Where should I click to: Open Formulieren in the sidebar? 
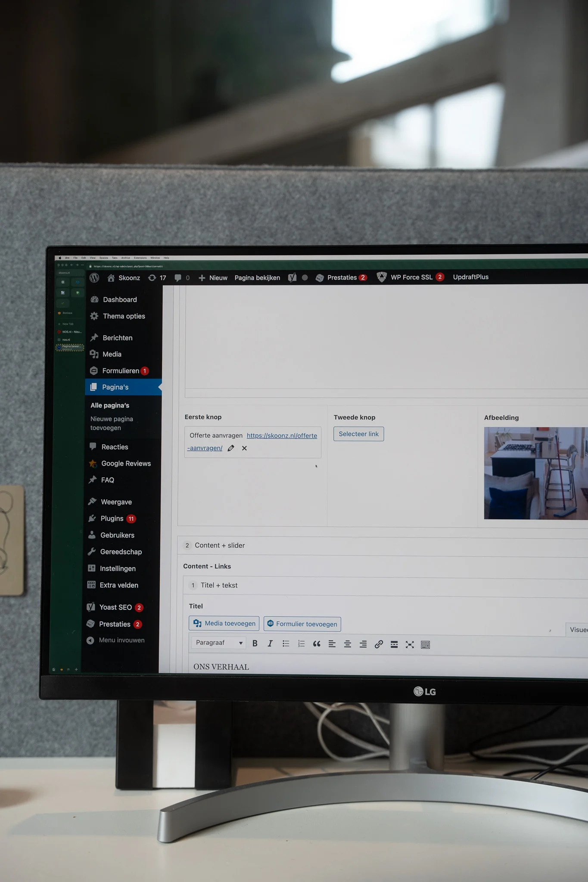119,370
